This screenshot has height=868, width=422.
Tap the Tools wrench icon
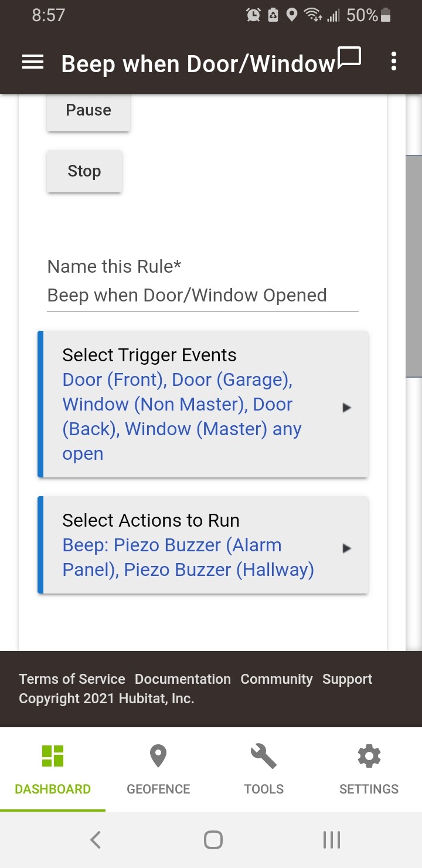264,756
